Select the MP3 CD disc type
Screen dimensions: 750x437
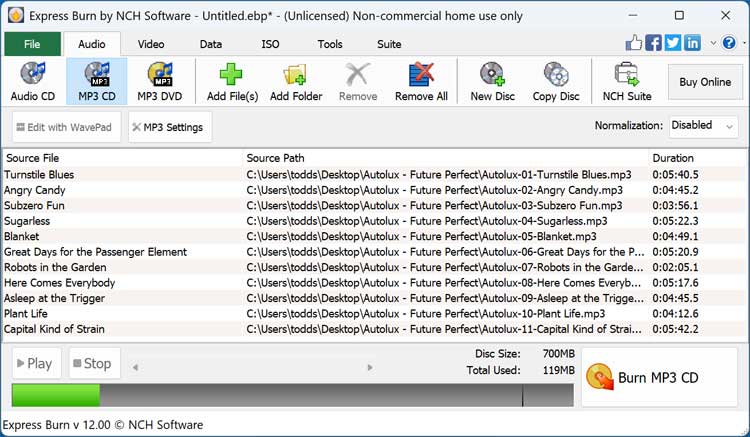pos(97,81)
